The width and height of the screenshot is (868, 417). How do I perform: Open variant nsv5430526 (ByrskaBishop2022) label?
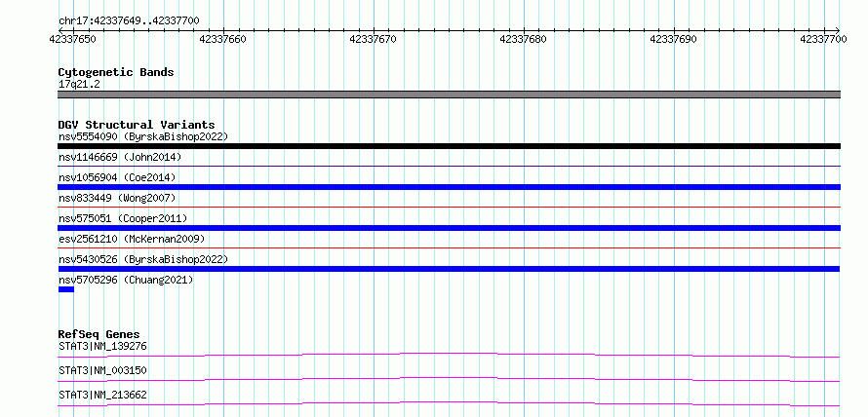tap(142, 259)
